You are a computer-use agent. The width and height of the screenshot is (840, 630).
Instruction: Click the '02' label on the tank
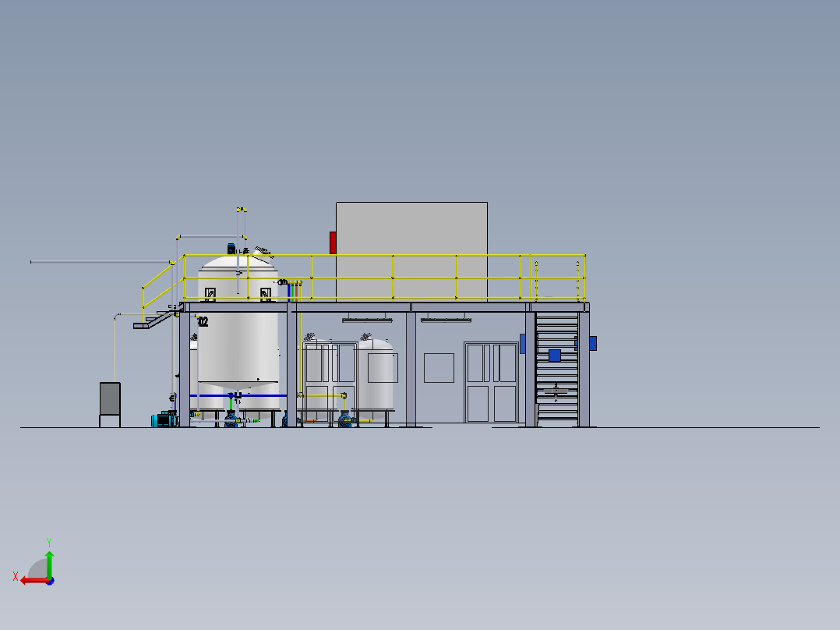coord(203,322)
